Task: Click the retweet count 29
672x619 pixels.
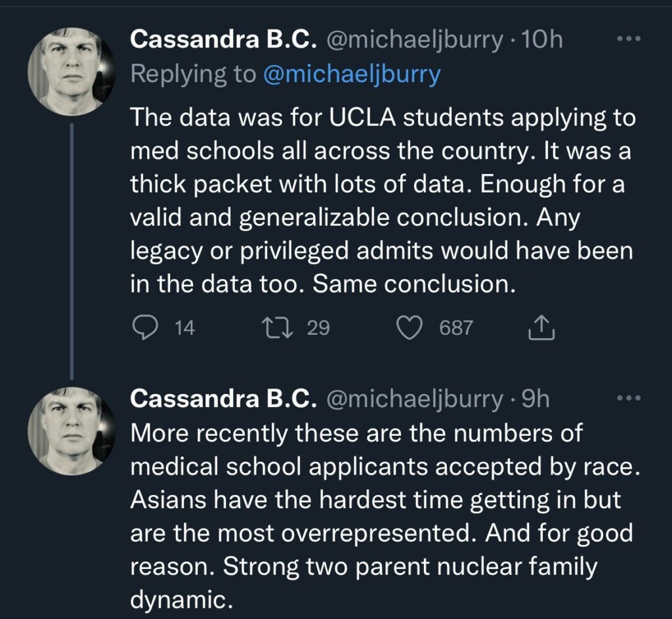Action: 318,328
